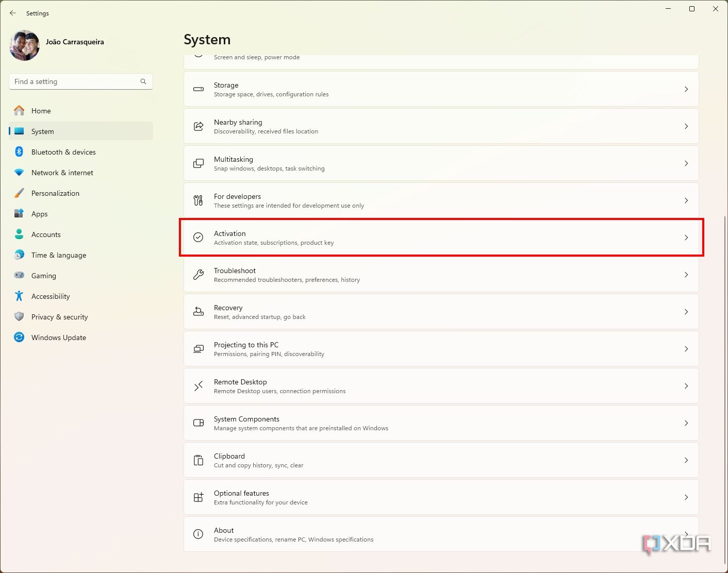Open the System Components title text
Screen dimensions: 728x573
tap(246, 419)
